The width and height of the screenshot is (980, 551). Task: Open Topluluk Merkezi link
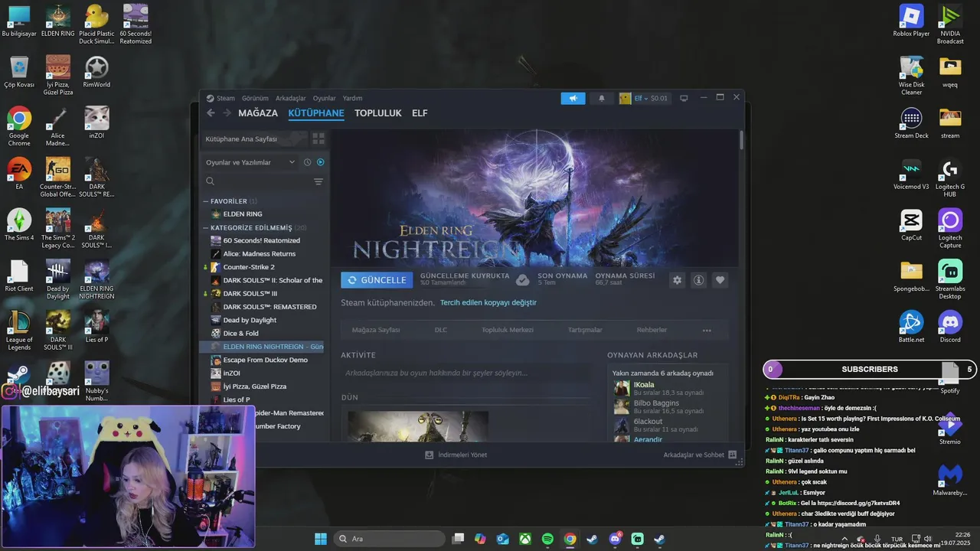pyautogui.click(x=508, y=330)
